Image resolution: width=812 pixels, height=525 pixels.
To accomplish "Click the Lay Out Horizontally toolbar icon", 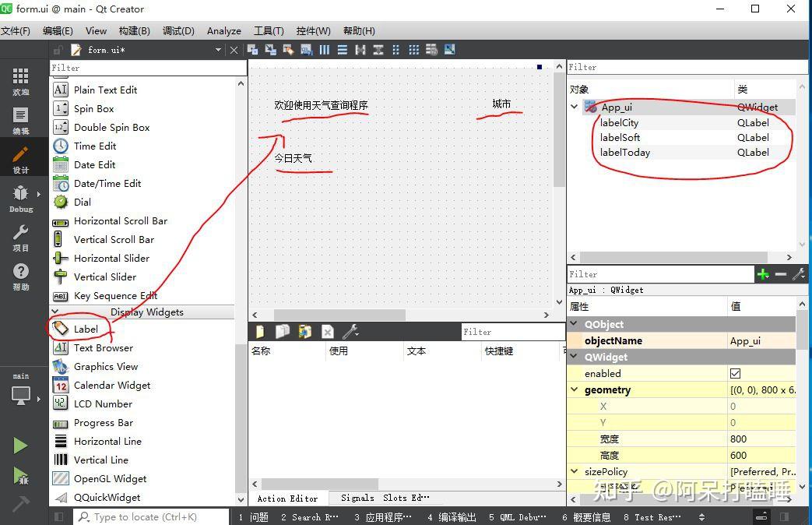I will click(x=324, y=50).
